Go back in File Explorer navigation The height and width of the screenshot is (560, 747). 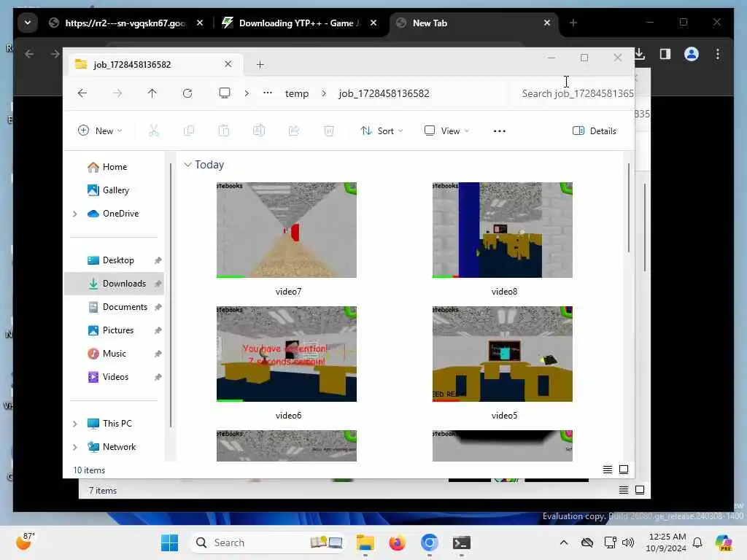click(82, 93)
